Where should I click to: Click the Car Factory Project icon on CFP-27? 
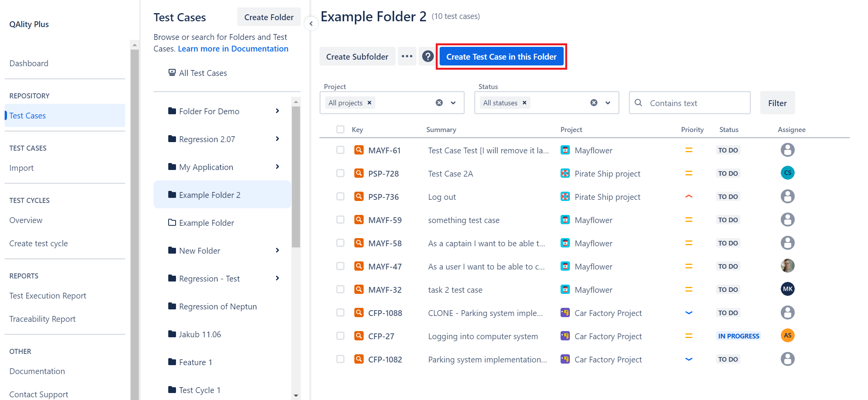click(x=565, y=336)
